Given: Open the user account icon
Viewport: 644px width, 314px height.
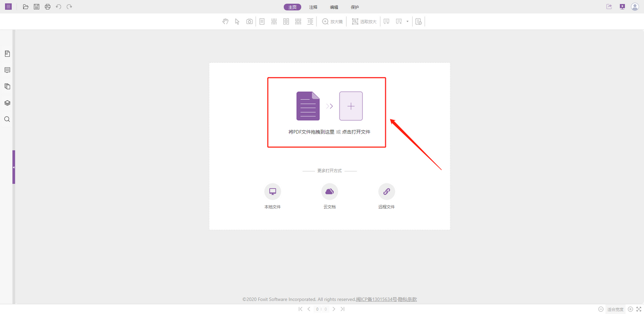Looking at the screenshot, I should 636,7.
